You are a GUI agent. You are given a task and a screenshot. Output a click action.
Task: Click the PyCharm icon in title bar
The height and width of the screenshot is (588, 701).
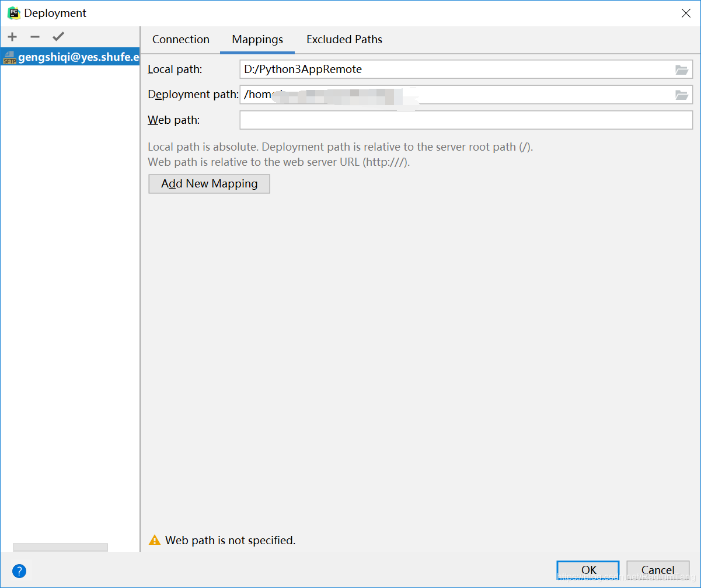pos(14,13)
